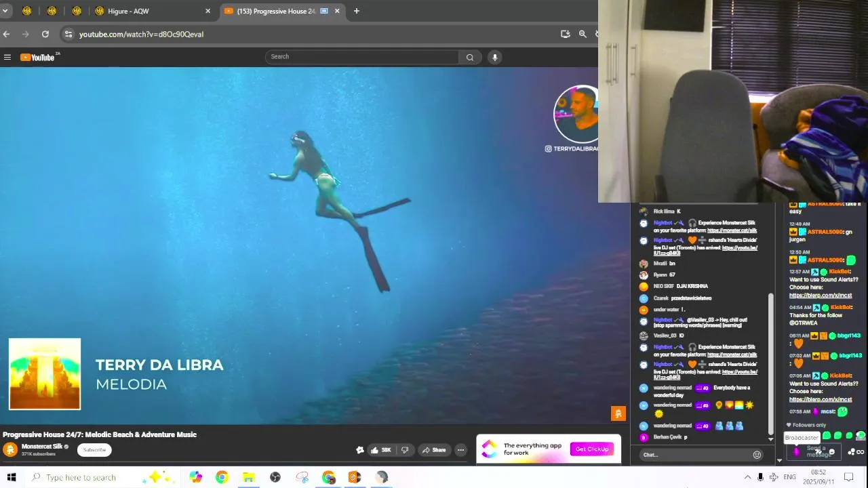The width and height of the screenshot is (868, 488).
Task: Open the notifications center icon
Action: [x=848, y=477]
